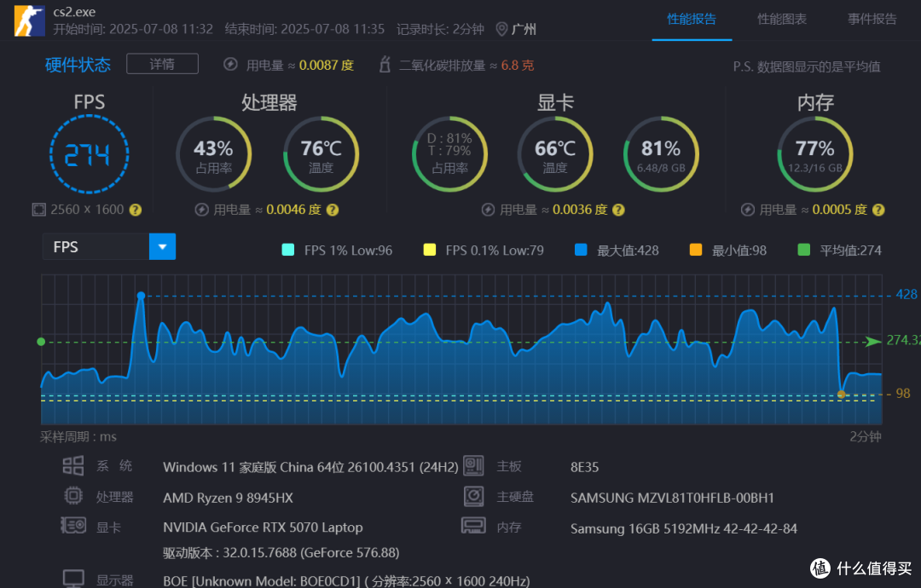Viewport: 921px width, 588px height.
Task: Open the FPS metric dropdown arrow
Action: pos(162,247)
